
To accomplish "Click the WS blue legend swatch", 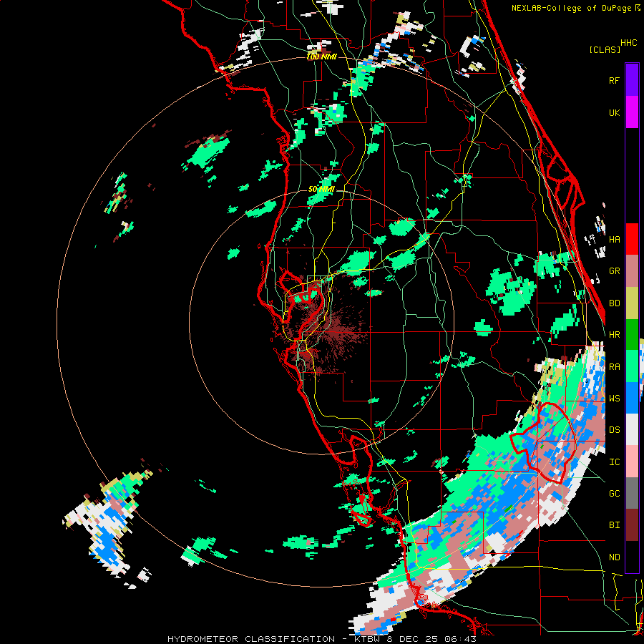I will pyautogui.click(x=632, y=398).
